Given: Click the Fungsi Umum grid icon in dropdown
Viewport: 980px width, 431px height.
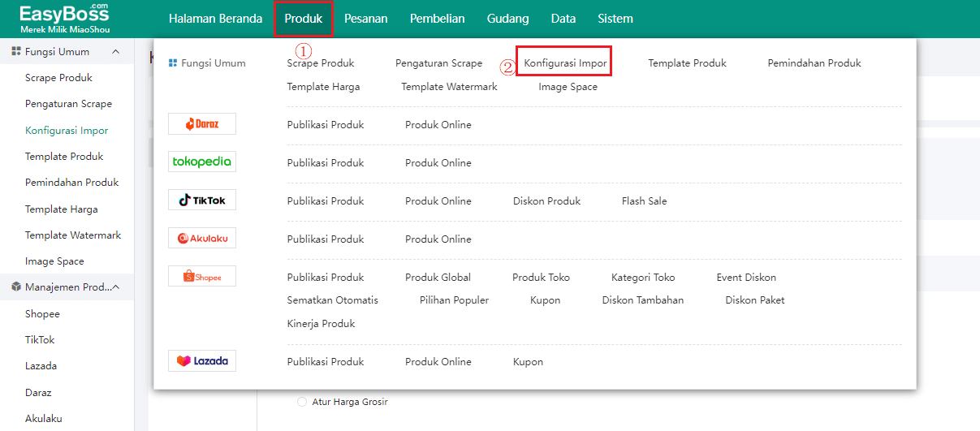Looking at the screenshot, I should [172, 63].
